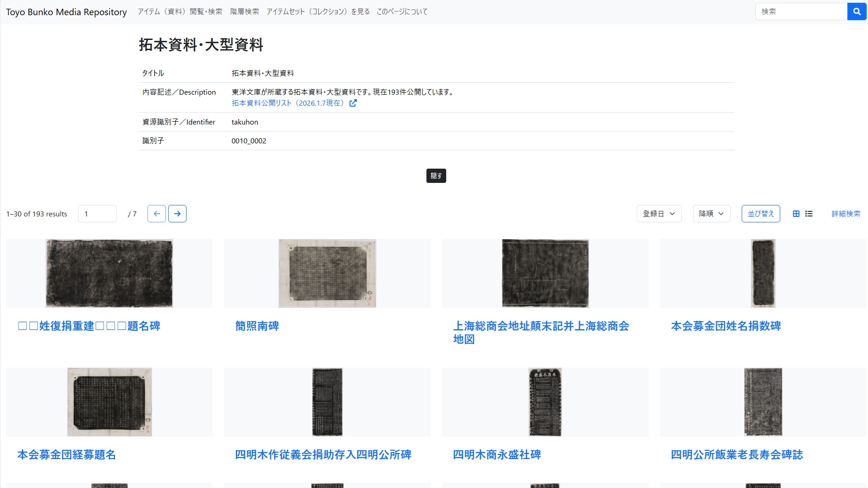Expand the 登録日 dropdown chevron
This screenshot has width=868, height=488.
pyautogui.click(x=672, y=213)
